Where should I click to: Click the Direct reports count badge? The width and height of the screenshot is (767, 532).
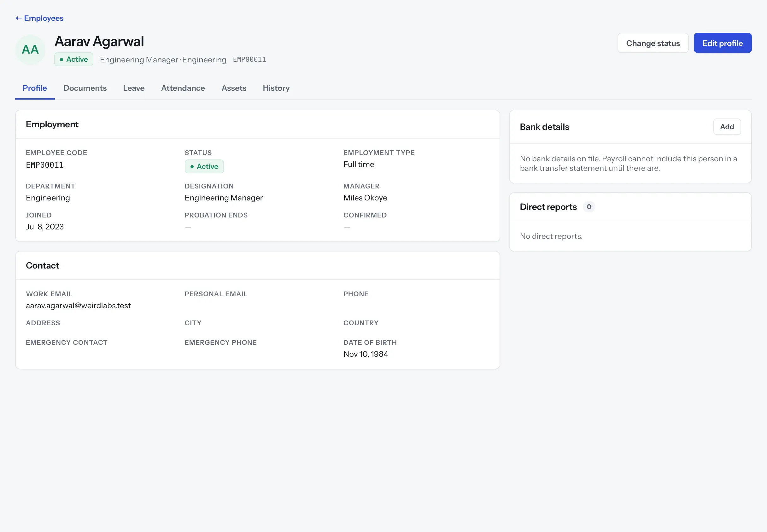[x=588, y=207]
